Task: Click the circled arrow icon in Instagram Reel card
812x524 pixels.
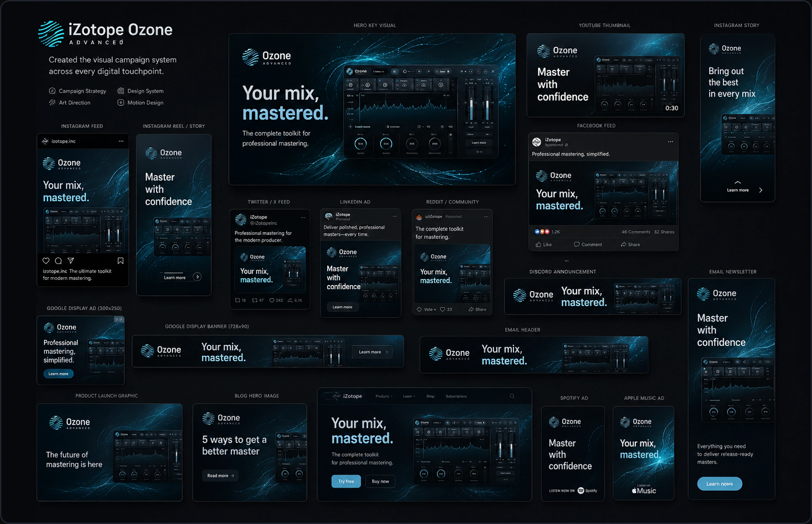Action: coord(197,277)
